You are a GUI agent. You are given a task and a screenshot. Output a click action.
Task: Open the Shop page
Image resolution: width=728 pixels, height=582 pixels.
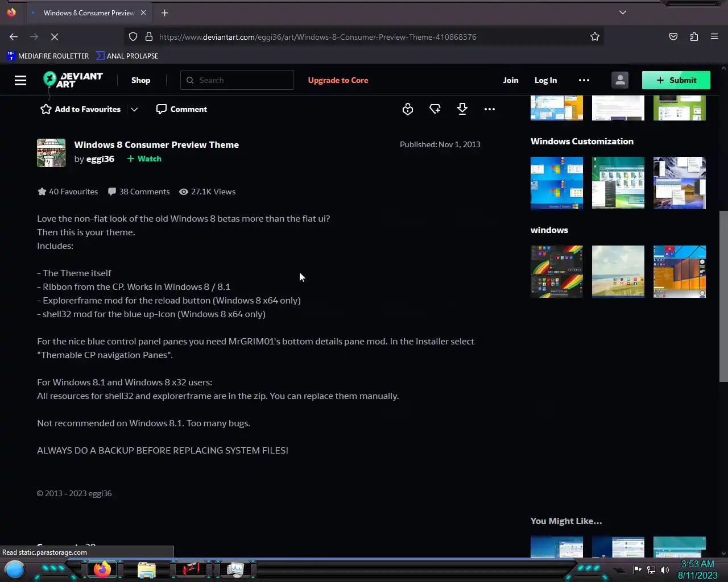[140, 80]
